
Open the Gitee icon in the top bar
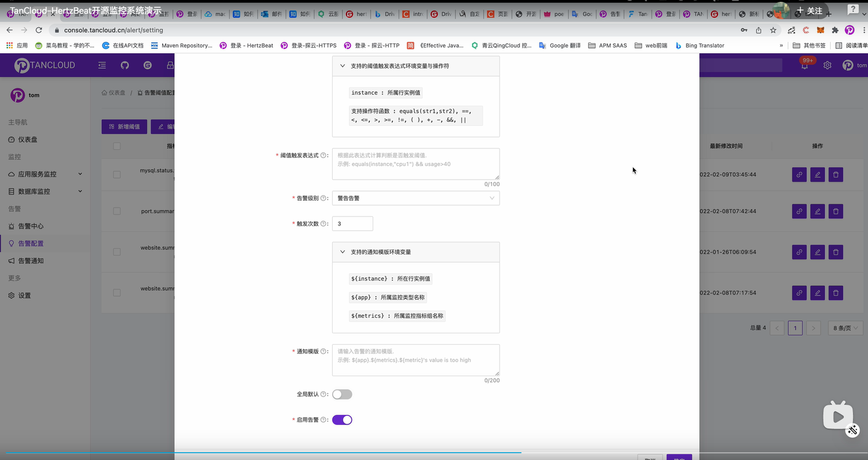coord(147,65)
